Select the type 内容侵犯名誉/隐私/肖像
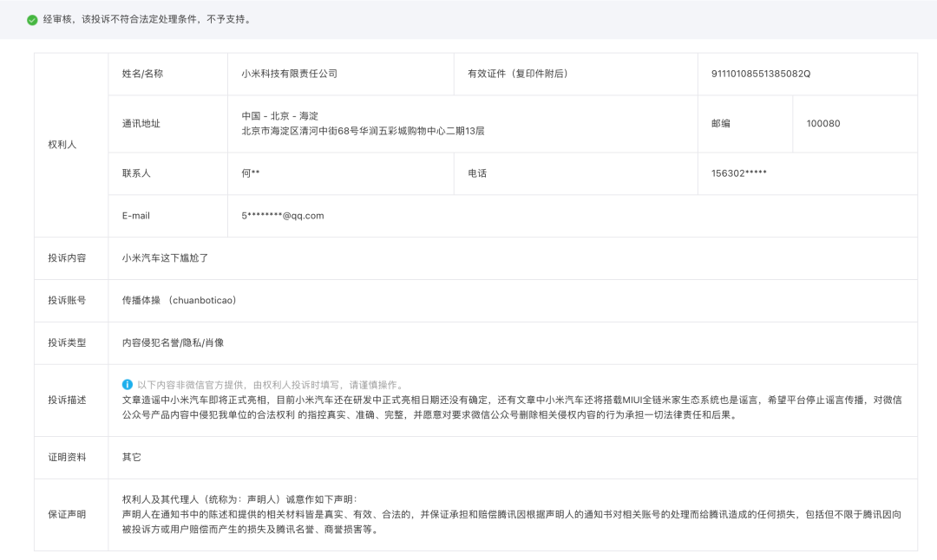The width and height of the screenshot is (937, 560). pos(173,342)
